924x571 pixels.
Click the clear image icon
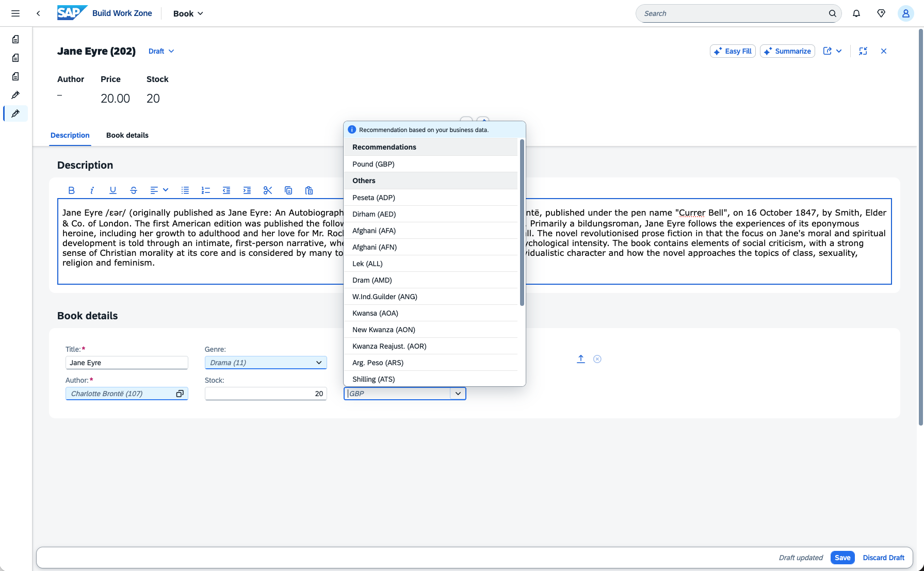[597, 359]
